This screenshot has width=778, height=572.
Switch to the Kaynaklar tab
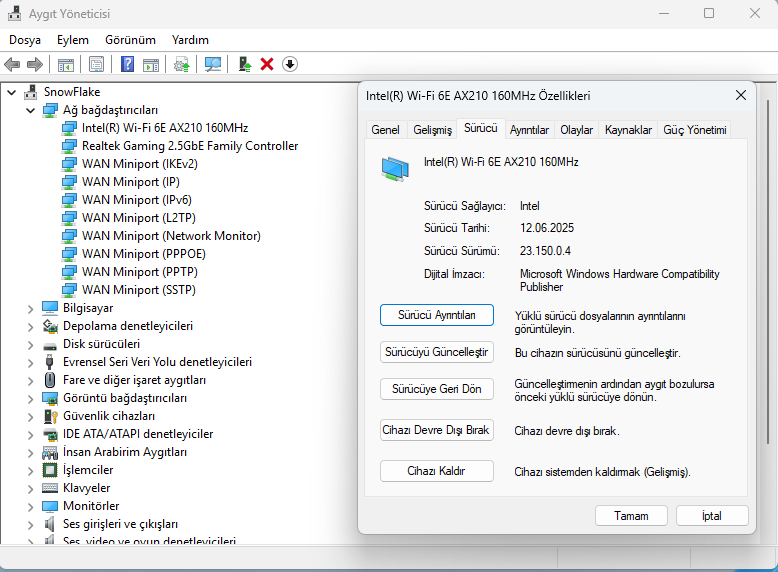(x=628, y=130)
